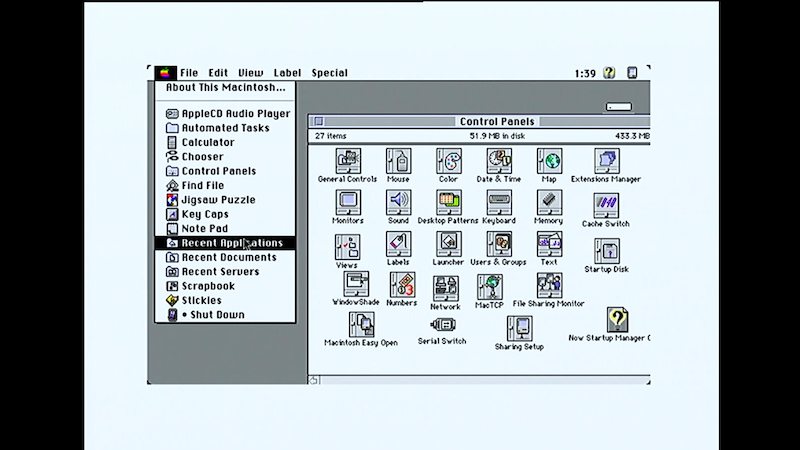Open the Map control panel

[x=549, y=161]
